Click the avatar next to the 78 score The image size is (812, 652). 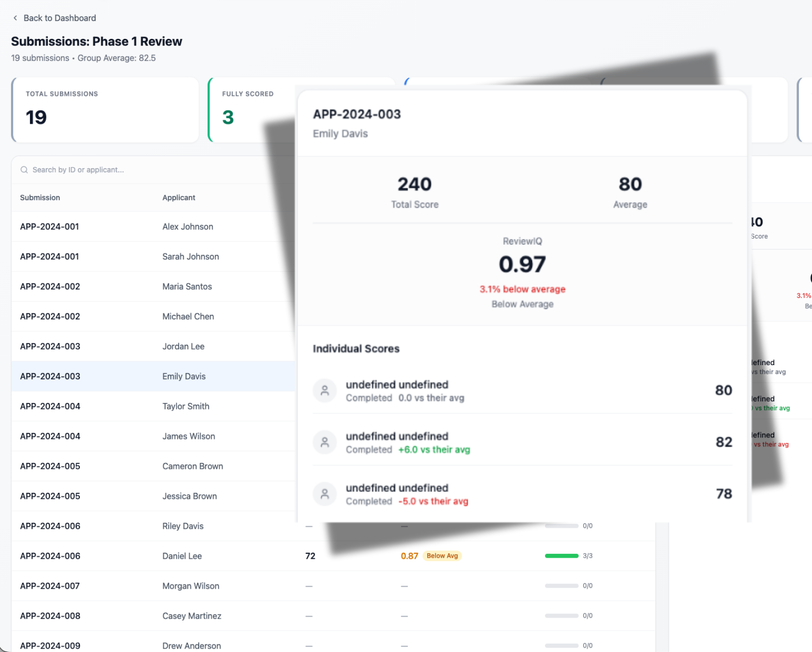tap(324, 494)
